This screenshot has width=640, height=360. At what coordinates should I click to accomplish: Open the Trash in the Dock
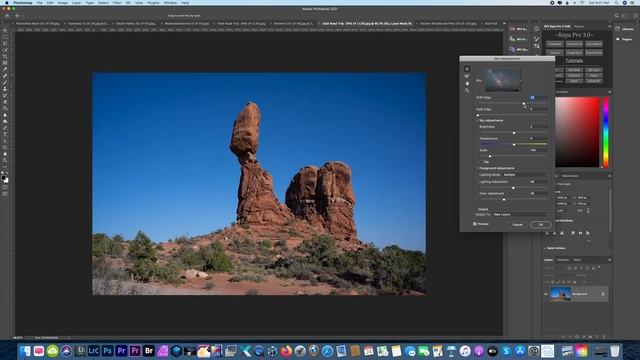tap(615, 351)
